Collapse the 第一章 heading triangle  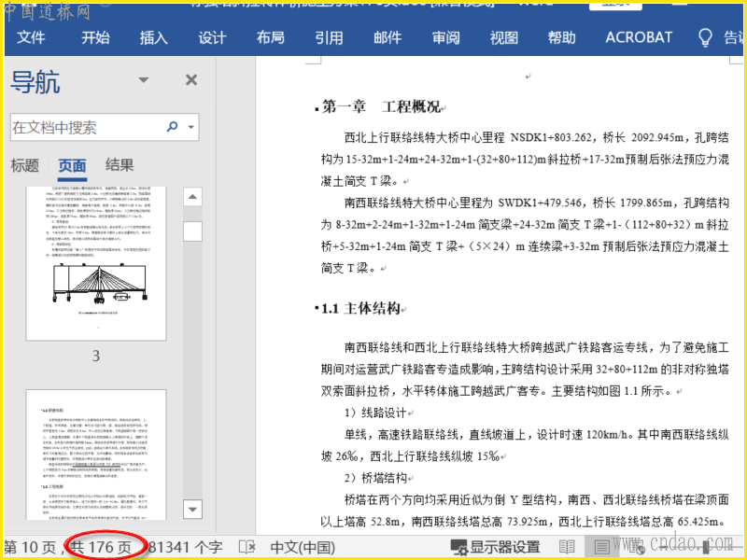(x=317, y=109)
